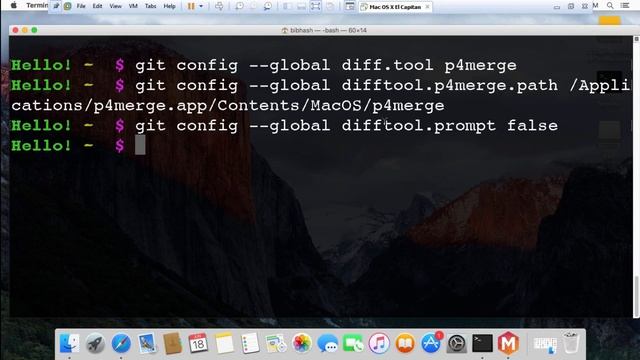Open Terminal icon in dock
Image resolution: width=640 pixels, height=360 pixels.
482,343
